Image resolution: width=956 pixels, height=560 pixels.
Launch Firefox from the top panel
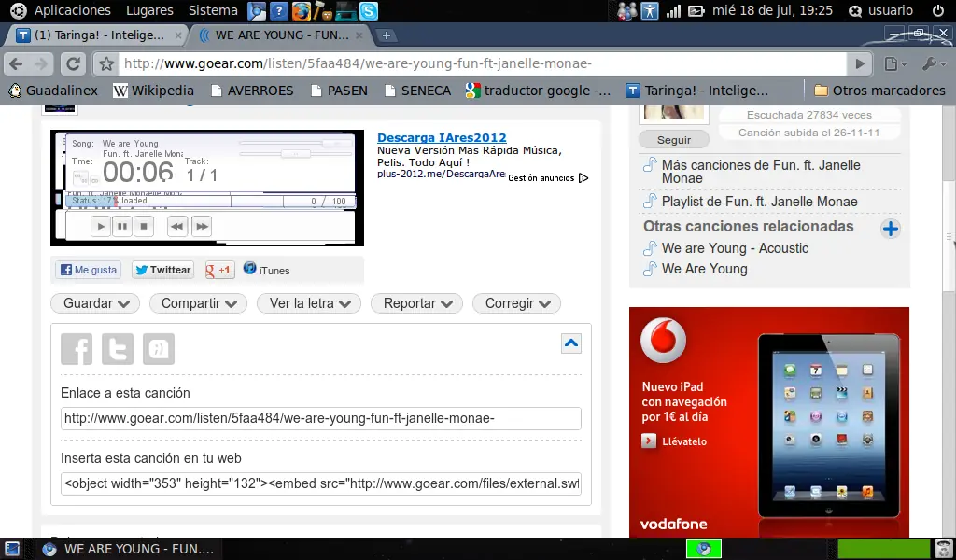[x=302, y=10]
